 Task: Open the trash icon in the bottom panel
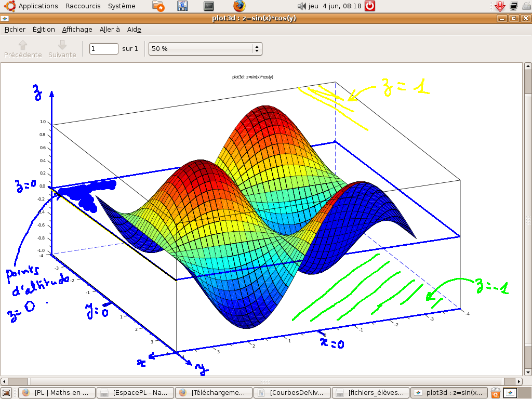click(496, 393)
